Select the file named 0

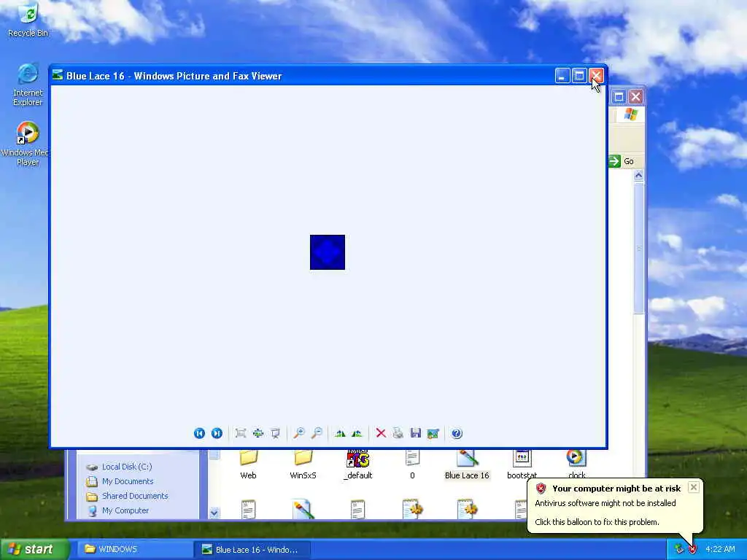coord(413,464)
